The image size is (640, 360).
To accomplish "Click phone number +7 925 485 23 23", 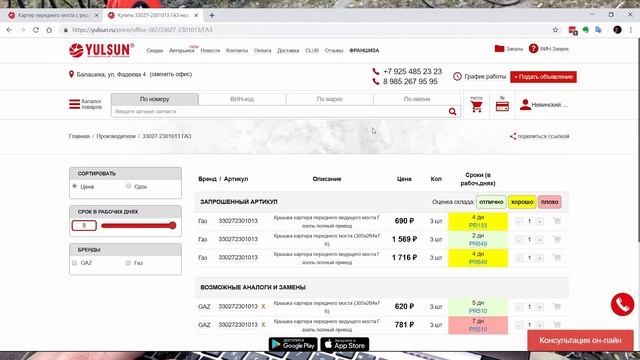I will point(412,71).
